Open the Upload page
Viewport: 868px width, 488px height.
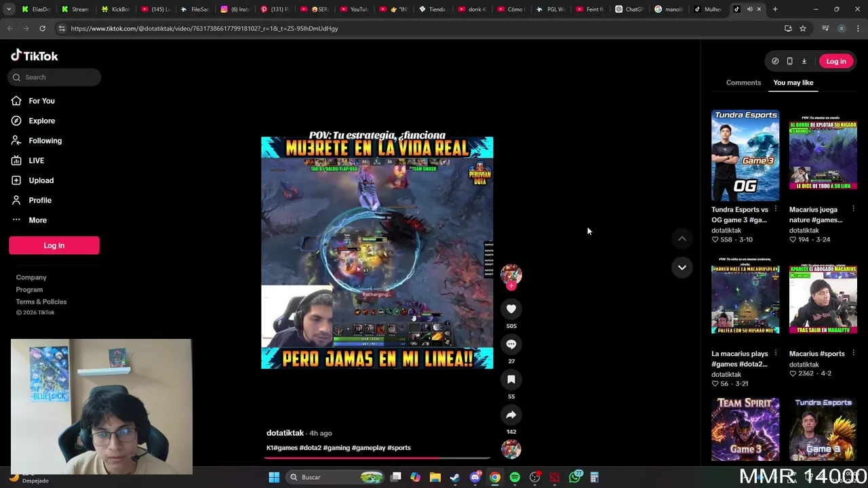click(x=41, y=180)
